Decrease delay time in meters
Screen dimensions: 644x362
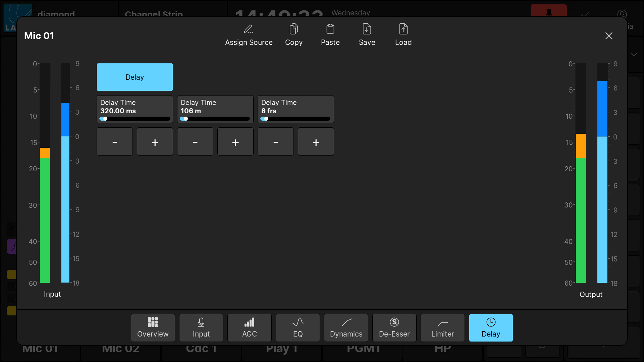pos(195,141)
